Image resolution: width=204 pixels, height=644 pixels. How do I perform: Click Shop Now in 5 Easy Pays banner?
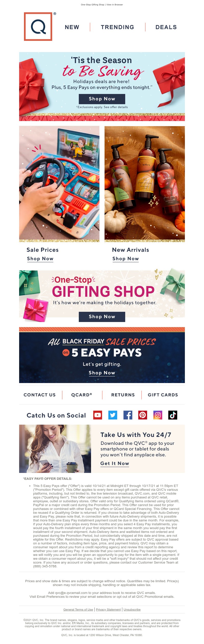[x=102, y=373]
